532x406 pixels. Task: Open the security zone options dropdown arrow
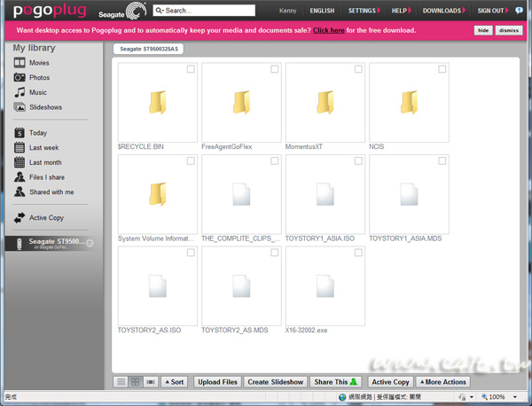point(472,397)
